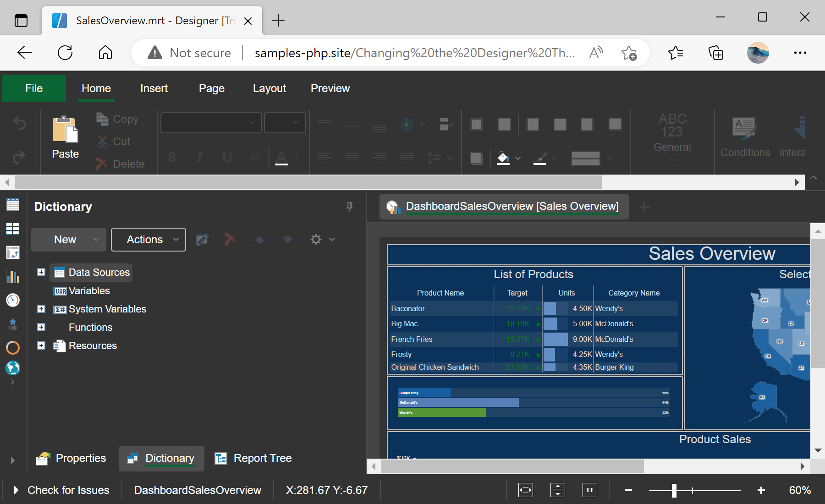This screenshot has height=504, width=825.
Task: Click the fit page width icon
Action: [526, 490]
